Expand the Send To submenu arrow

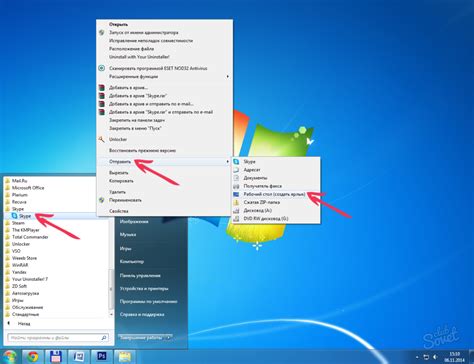[x=228, y=162]
